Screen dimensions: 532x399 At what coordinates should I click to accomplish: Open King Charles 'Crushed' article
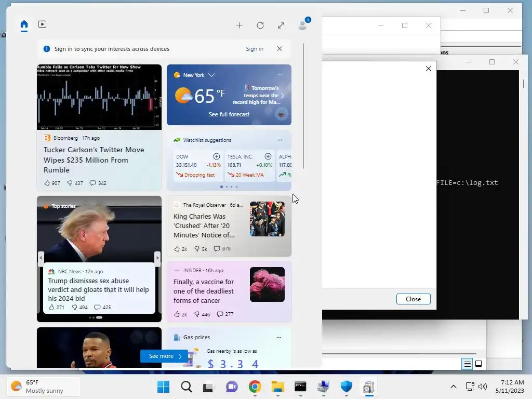pyautogui.click(x=204, y=225)
